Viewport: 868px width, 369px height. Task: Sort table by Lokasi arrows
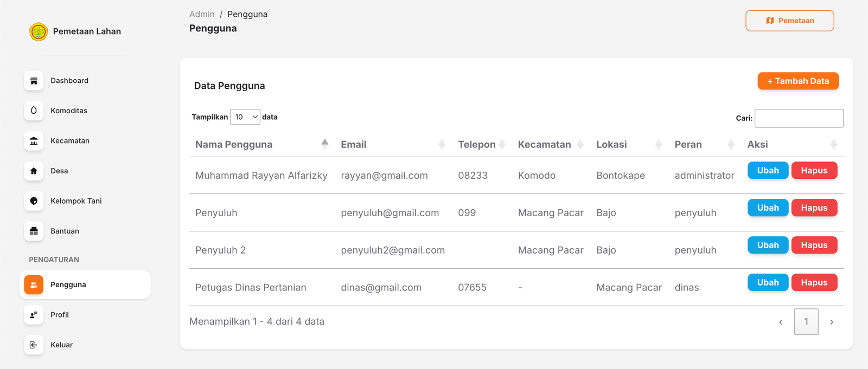click(x=659, y=144)
